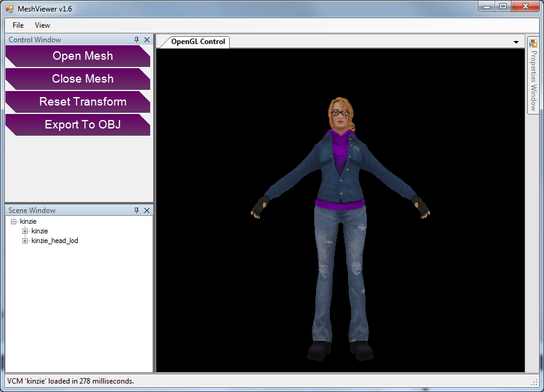Close the Control Window panel

point(147,40)
